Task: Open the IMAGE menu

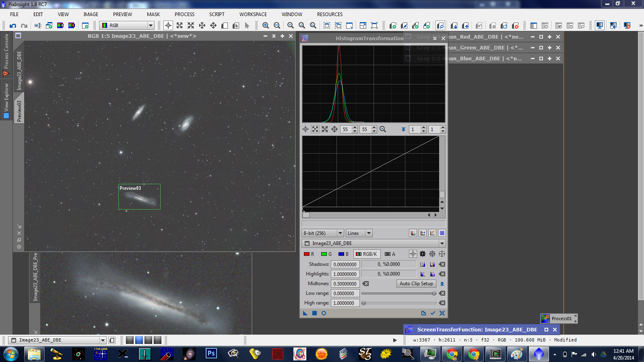Action: click(x=91, y=14)
